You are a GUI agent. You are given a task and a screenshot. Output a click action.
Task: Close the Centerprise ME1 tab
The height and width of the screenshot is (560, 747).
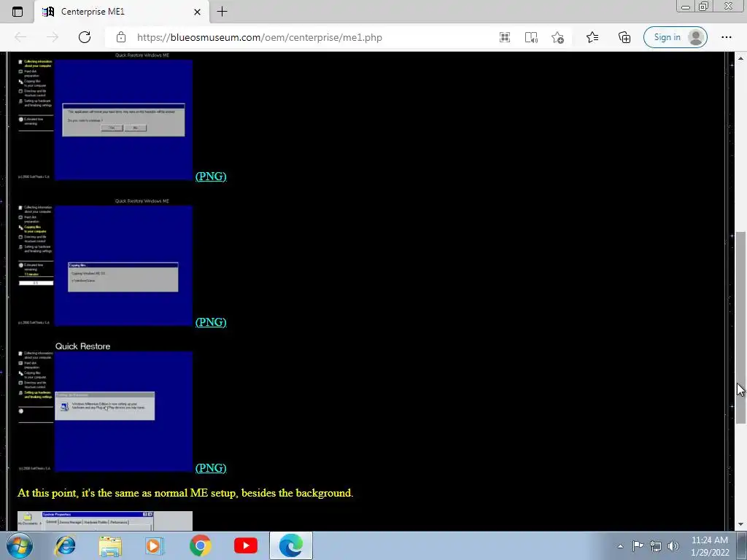click(x=197, y=12)
